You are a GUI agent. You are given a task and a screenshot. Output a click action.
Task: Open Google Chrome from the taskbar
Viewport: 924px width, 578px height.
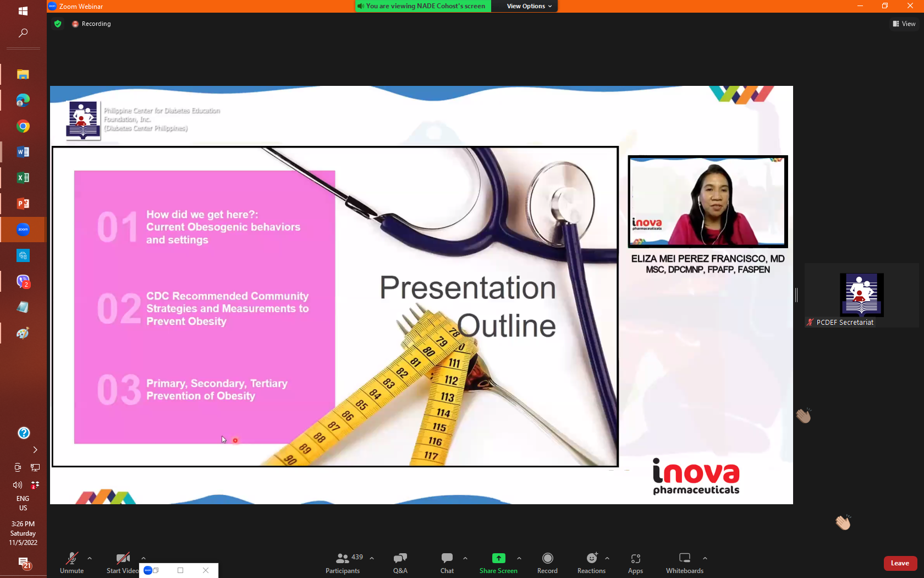(23, 126)
